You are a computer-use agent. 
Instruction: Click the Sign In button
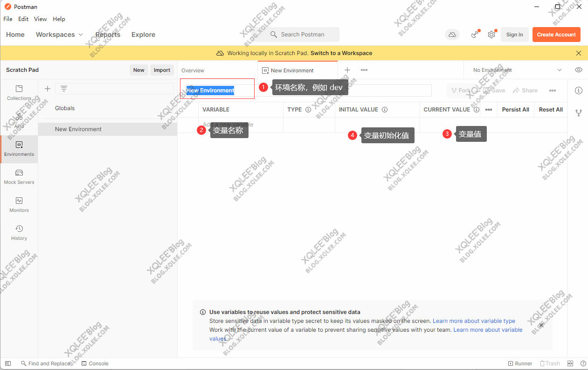point(515,35)
